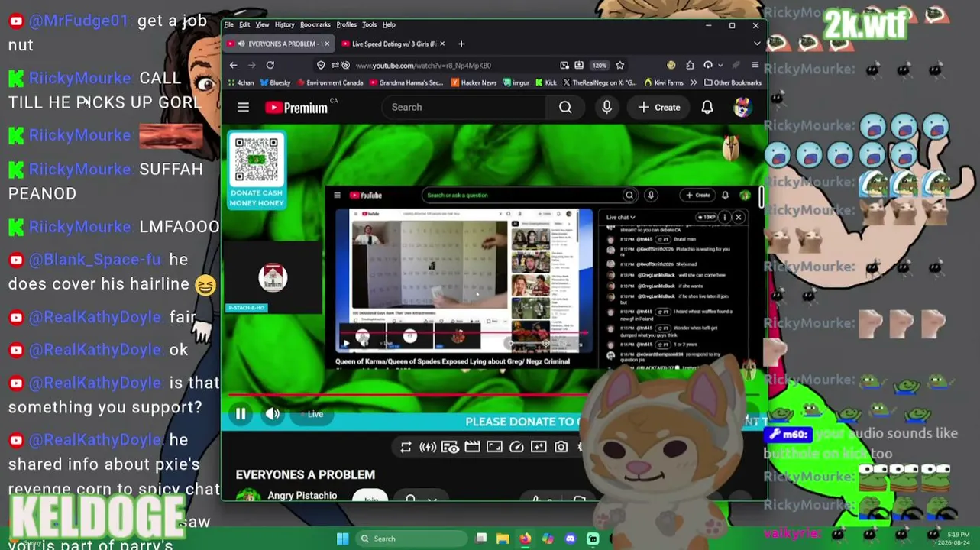
Task: Open Copilot from the taskbar
Action: coord(548,539)
